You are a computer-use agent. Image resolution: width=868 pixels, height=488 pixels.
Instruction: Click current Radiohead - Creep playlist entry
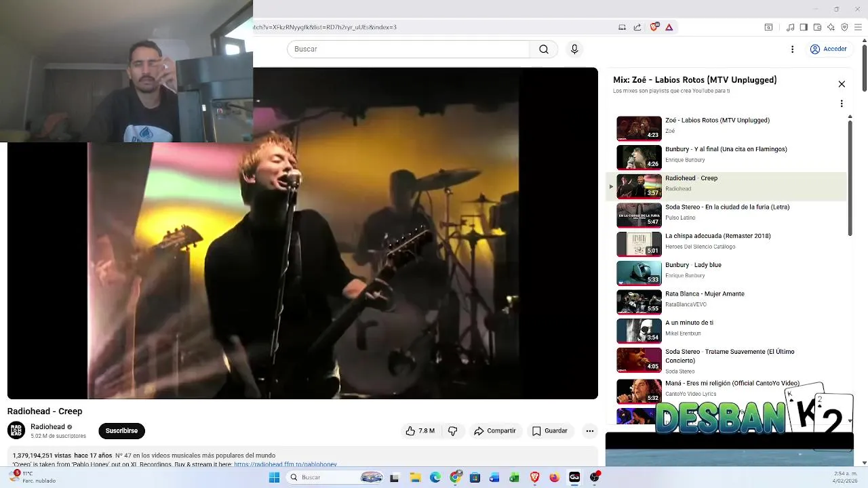click(726, 186)
